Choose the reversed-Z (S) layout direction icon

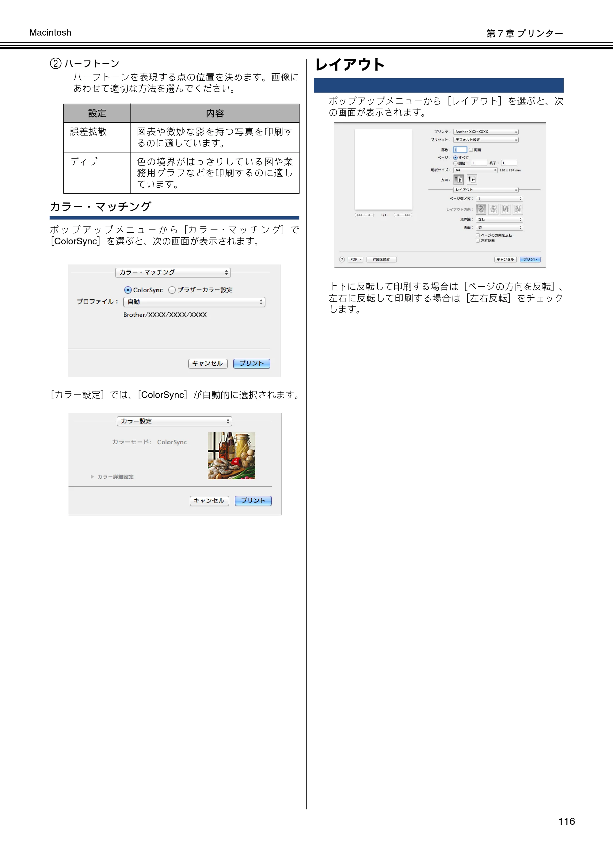coord(493,209)
